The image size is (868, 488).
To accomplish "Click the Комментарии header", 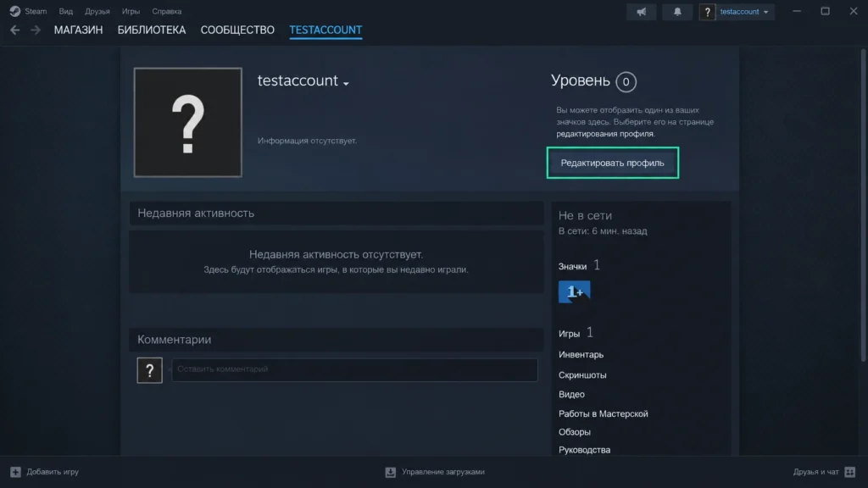I will 336,340.
